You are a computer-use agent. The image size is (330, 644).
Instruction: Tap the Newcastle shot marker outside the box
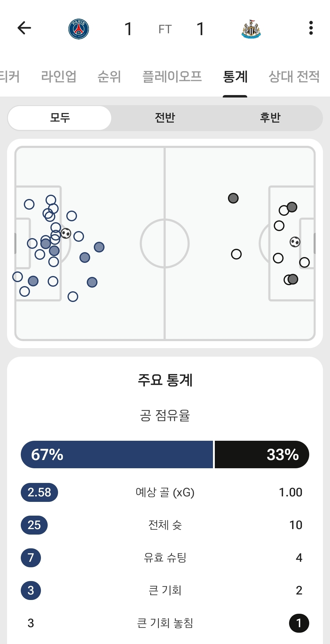click(x=233, y=198)
